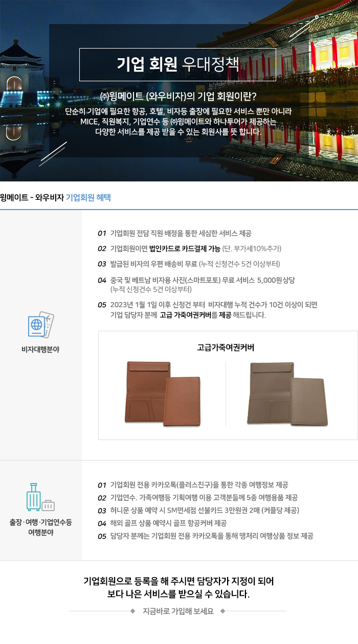The image size is (358, 644).
Task: Click the 비자대행분야 label
Action: pyautogui.click(x=40, y=350)
